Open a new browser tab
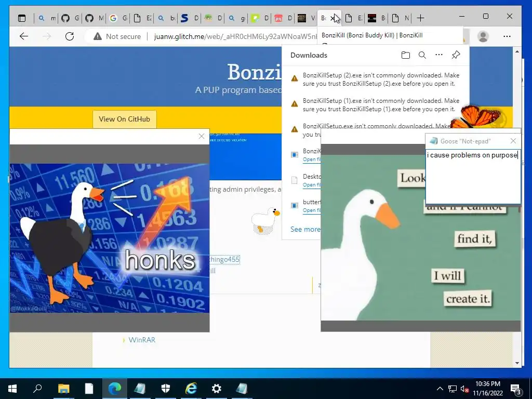The width and height of the screenshot is (532, 399). (420, 18)
